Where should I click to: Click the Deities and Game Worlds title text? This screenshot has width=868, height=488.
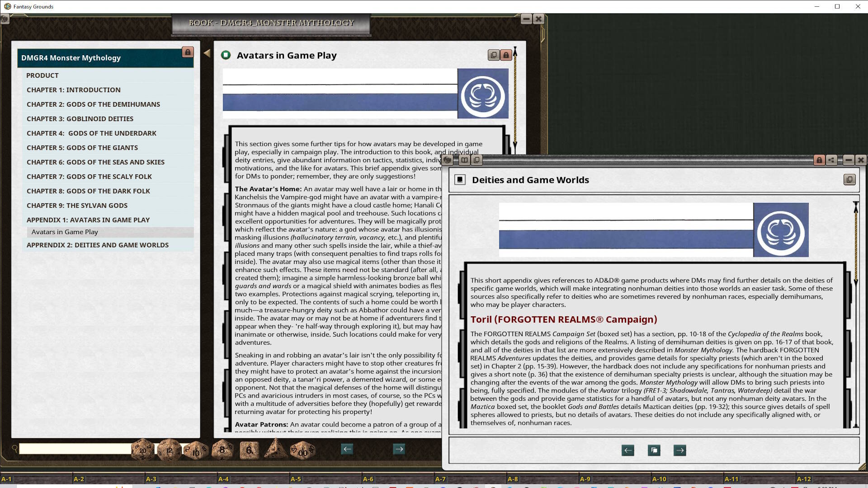coord(530,180)
